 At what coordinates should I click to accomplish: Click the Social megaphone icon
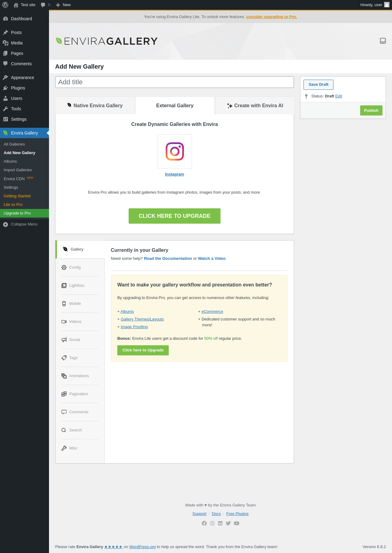[64, 340]
